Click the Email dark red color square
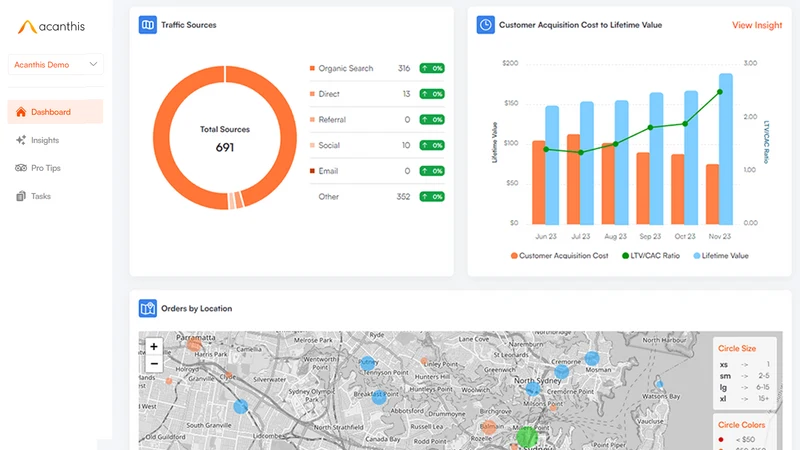800x450 pixels. (x=312, y=170)
